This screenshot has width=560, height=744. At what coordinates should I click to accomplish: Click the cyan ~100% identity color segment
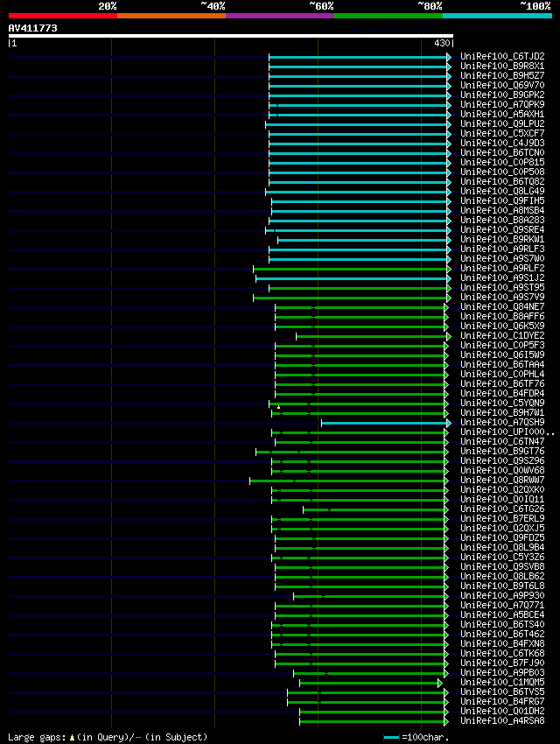(497, 16)
